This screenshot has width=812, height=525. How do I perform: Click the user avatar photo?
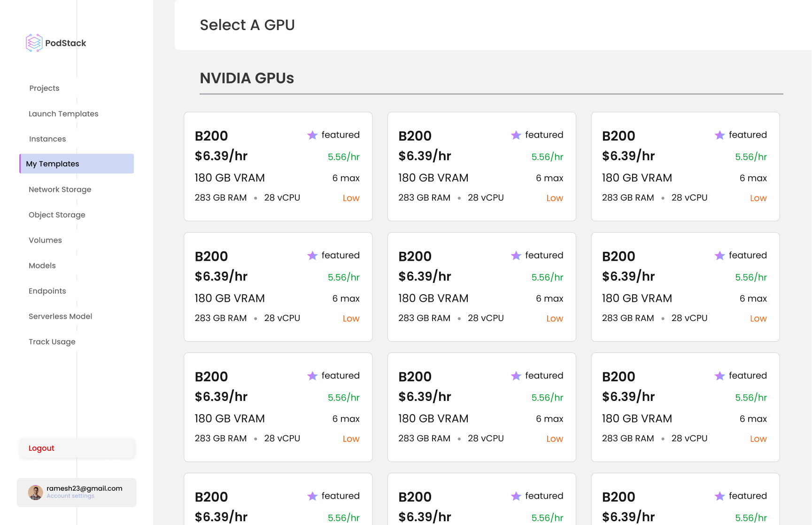click(x=35, y=492)
